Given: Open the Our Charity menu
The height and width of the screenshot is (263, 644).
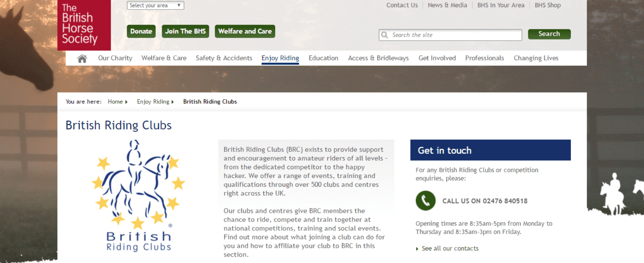Looking at the screenshot, I should pos(115,58).
